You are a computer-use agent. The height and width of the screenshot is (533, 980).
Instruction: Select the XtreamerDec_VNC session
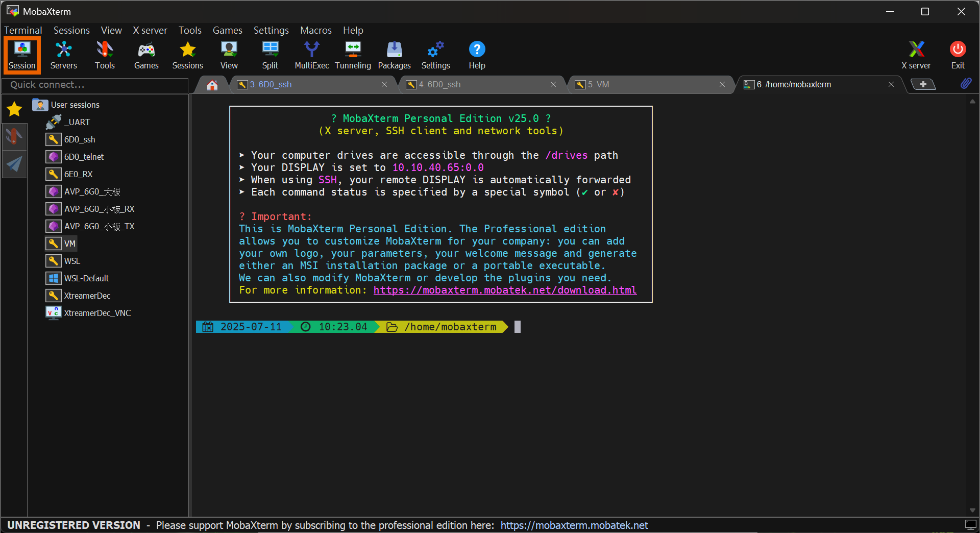(97, 313)
